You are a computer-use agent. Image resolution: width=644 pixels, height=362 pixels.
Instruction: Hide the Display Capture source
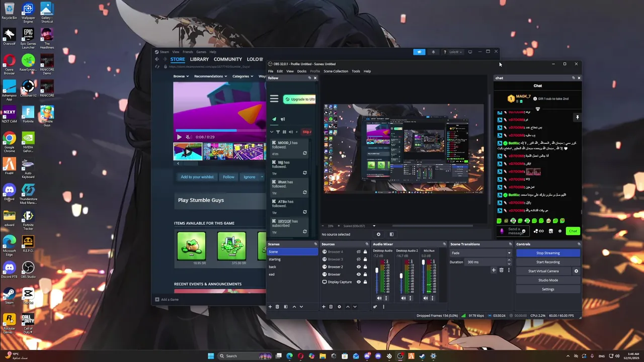point(359,282)
